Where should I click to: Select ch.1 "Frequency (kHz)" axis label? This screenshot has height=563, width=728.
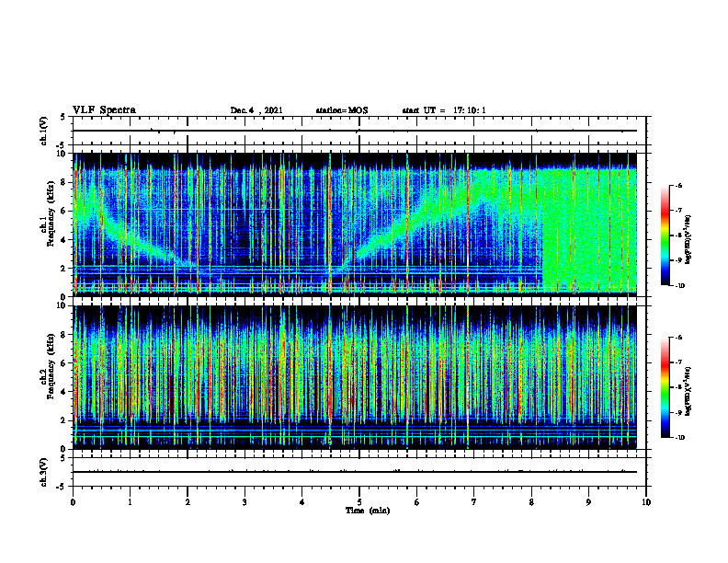51,213
